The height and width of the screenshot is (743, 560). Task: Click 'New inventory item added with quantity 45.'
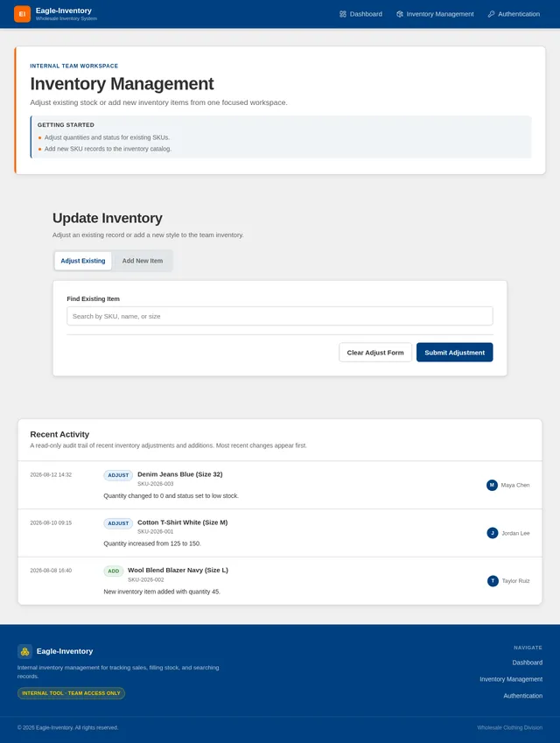(162, 592)
